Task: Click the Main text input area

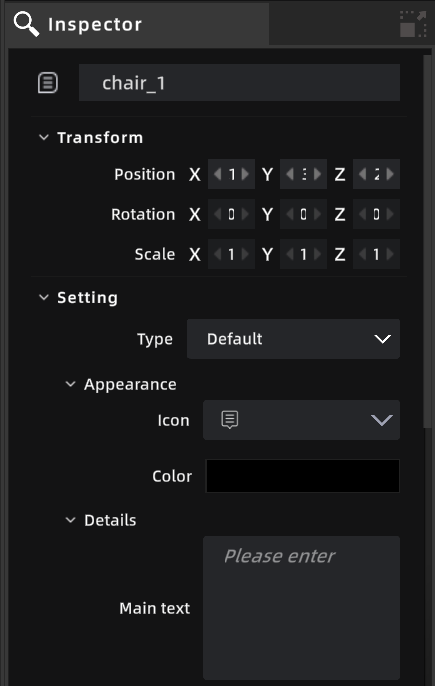Action: tap(301, 608)
